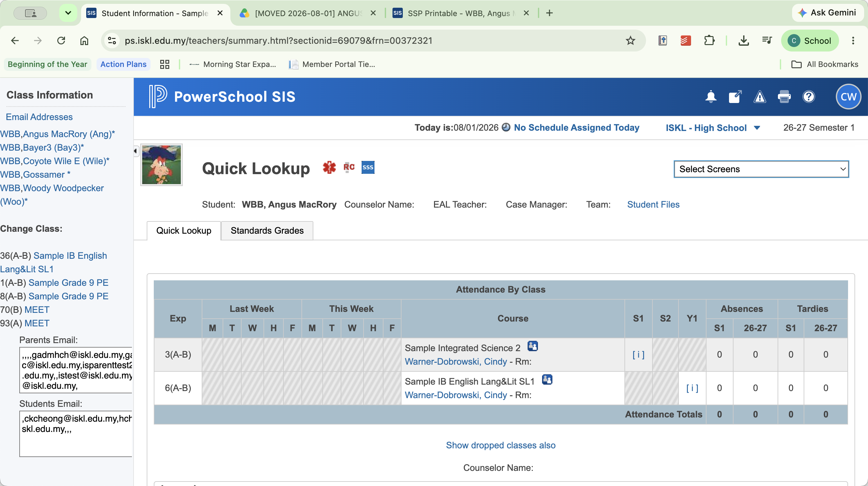Select student WBB,Bayer3 (Bay3)
The height and width of the screenshot is (486, 868).
(42, 147)
